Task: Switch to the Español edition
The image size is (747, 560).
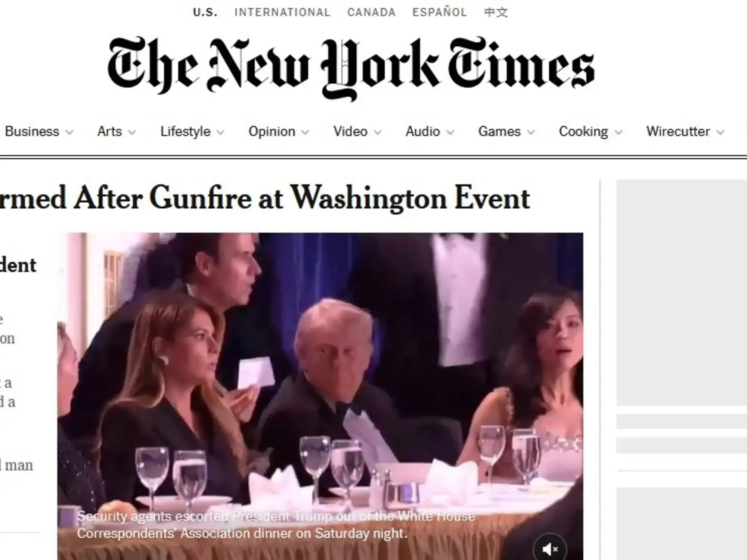Action: pos(440,12)
